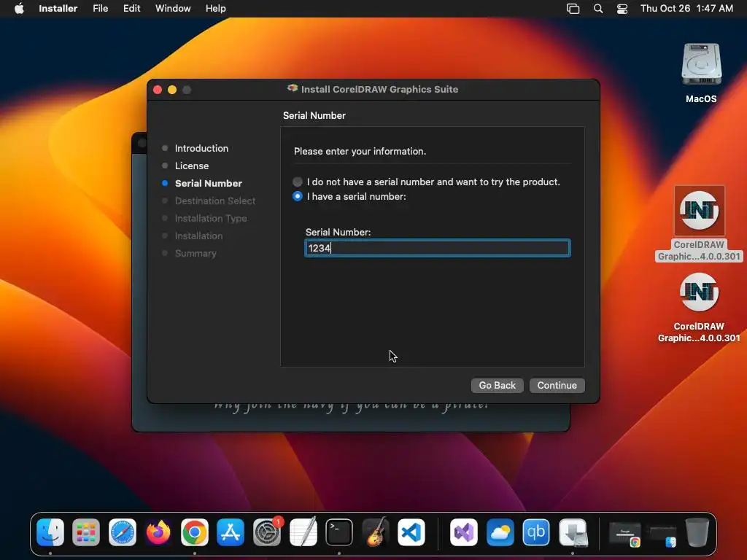747x560 pixels.
Task: Select the highlighted CorelDRAW Graphic desktop icon
Action: (x=699, y=224)
